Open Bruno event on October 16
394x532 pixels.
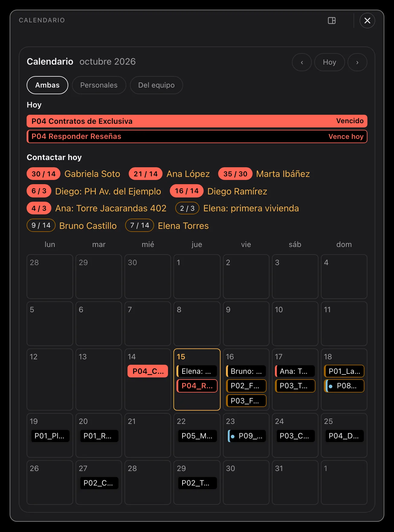pos(246,371)
